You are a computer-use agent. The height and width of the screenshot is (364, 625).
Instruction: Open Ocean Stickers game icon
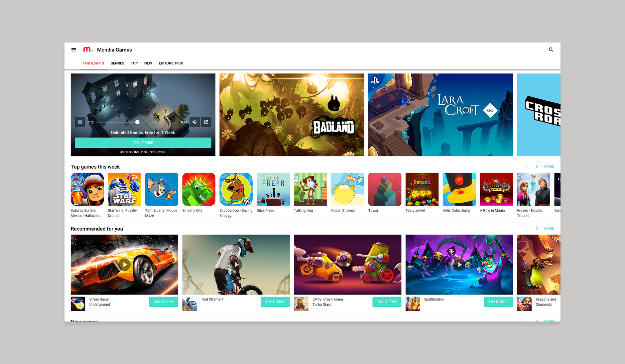coord(348,189)
